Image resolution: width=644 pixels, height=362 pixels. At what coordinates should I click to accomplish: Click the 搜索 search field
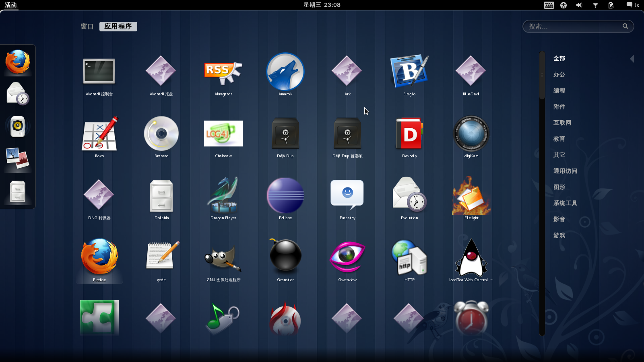coord(578,27)
